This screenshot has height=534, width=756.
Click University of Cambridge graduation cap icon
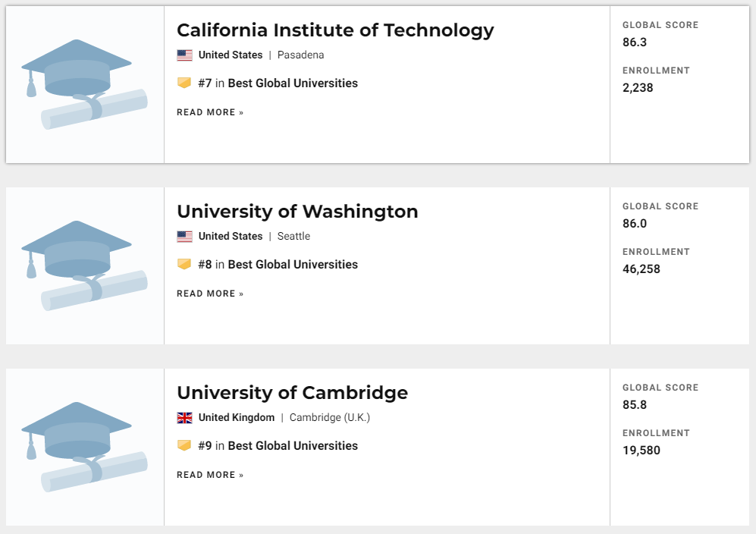(x=84, y=447)
